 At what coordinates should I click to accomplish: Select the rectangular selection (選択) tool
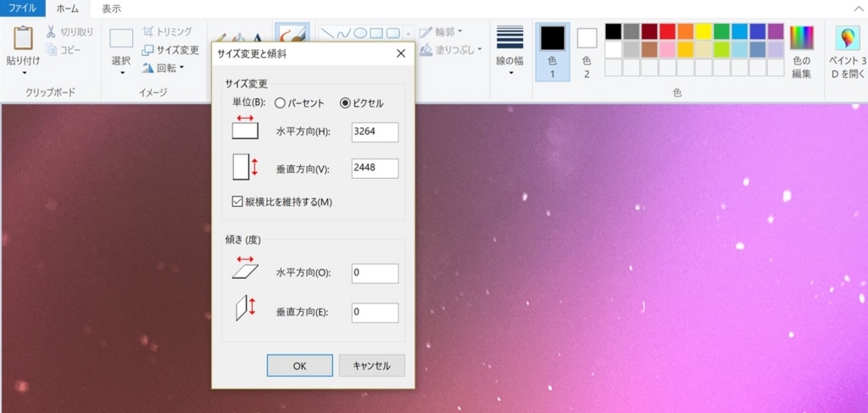(121, 39)
